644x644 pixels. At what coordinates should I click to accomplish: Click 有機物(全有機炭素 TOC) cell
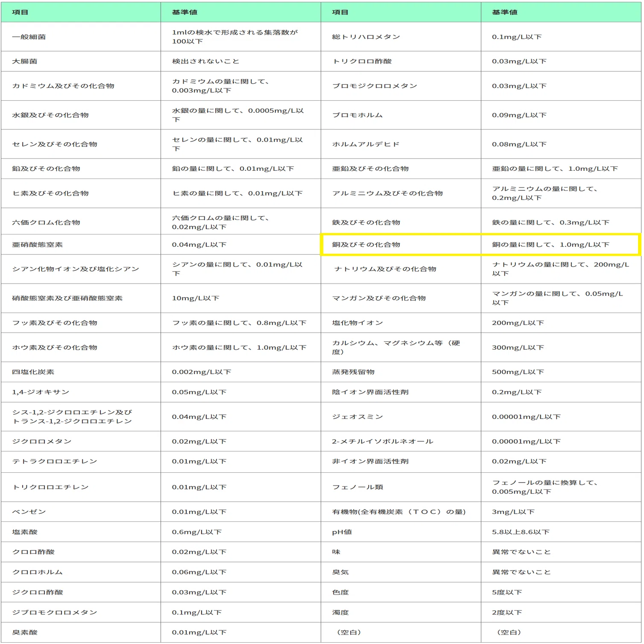(401, 512)
